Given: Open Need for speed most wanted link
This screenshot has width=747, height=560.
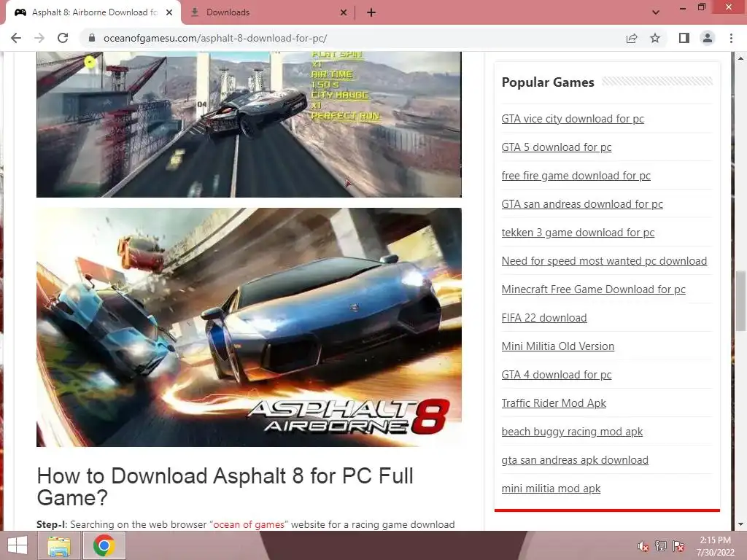Looking at the screenshot, I should click(x=604, y=261).
